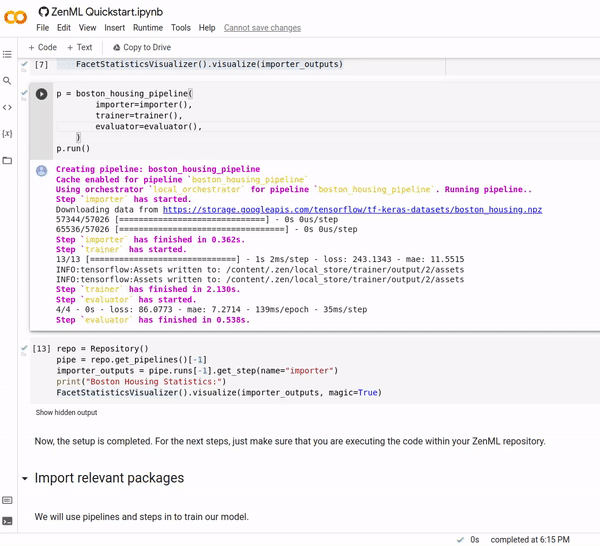
Task: Open the variables inspector {x} icon
Action: coord(7,134)
